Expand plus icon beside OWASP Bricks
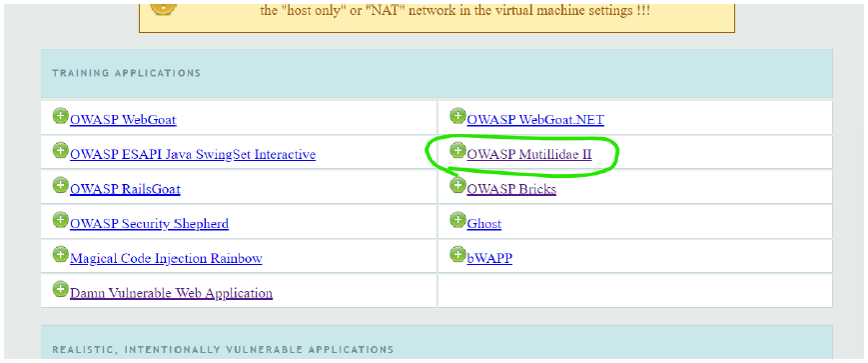Viewport: 868px width, 363px height. 457,186
